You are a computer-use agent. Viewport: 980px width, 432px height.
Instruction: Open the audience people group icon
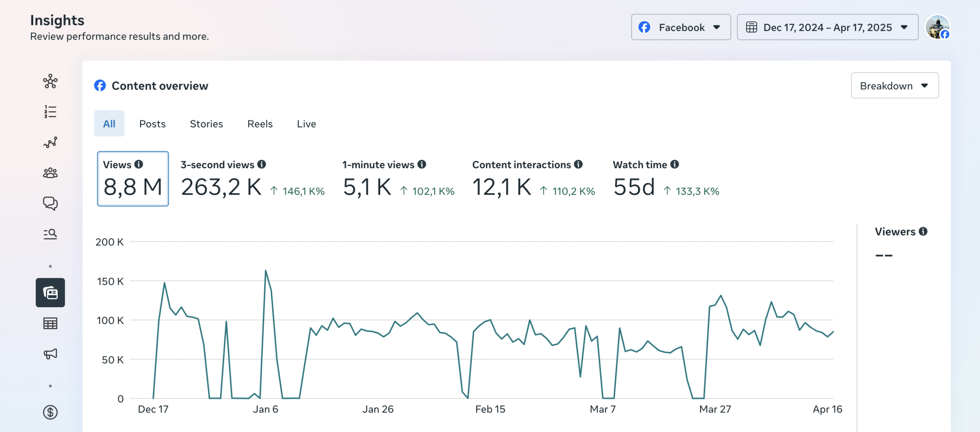(x=50, y=173)
